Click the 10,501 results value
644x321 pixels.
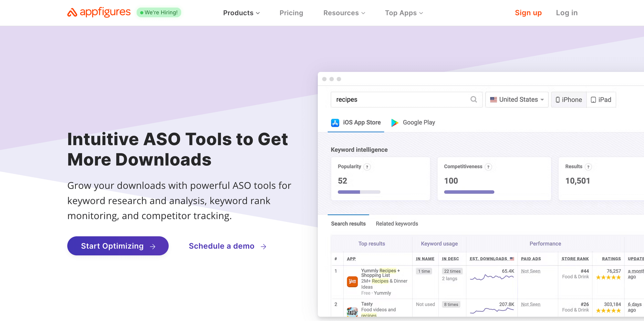tap(577, 181)
